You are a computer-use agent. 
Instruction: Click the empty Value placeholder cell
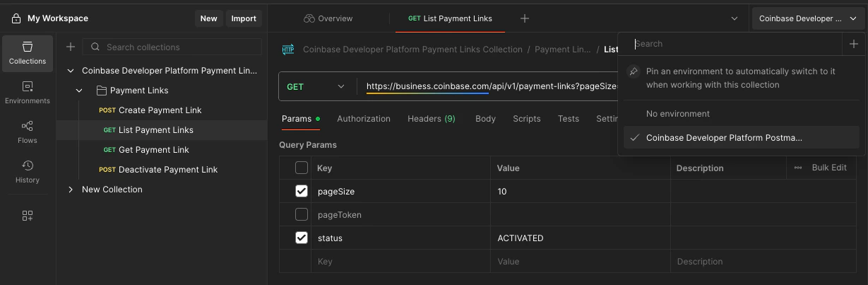tap(580, 262)
